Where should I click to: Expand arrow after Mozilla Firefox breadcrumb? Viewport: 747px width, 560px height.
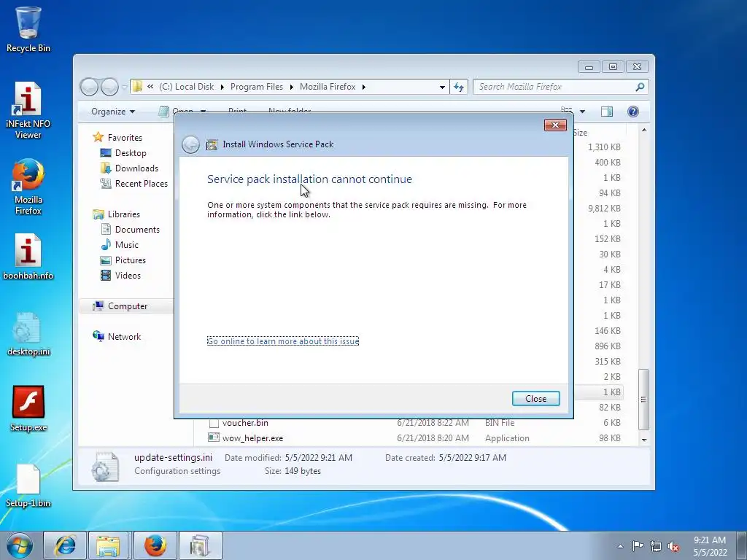click(364, 87)
